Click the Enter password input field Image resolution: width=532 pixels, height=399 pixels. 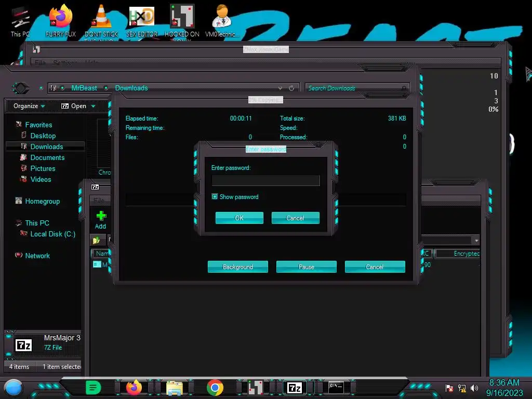(265, 180)
